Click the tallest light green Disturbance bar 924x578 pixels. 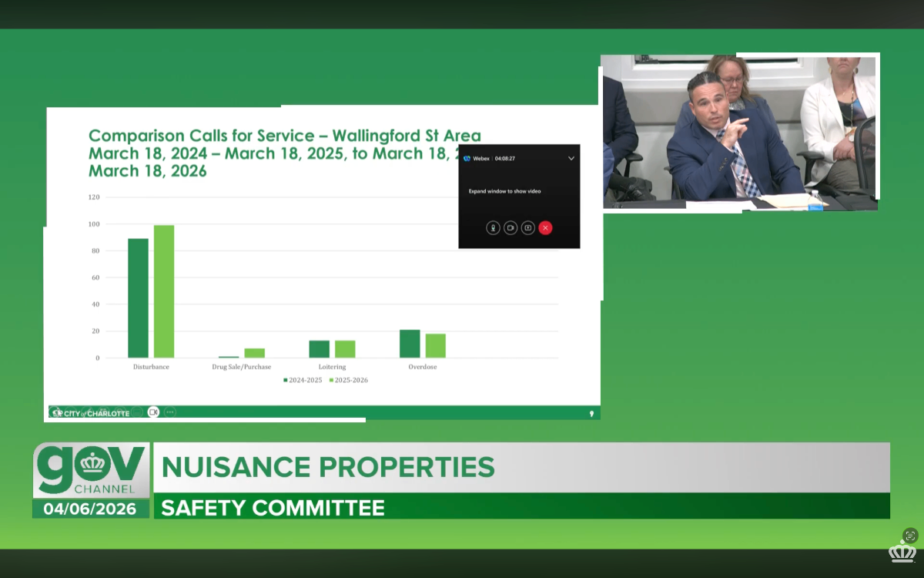click(164, 291)
